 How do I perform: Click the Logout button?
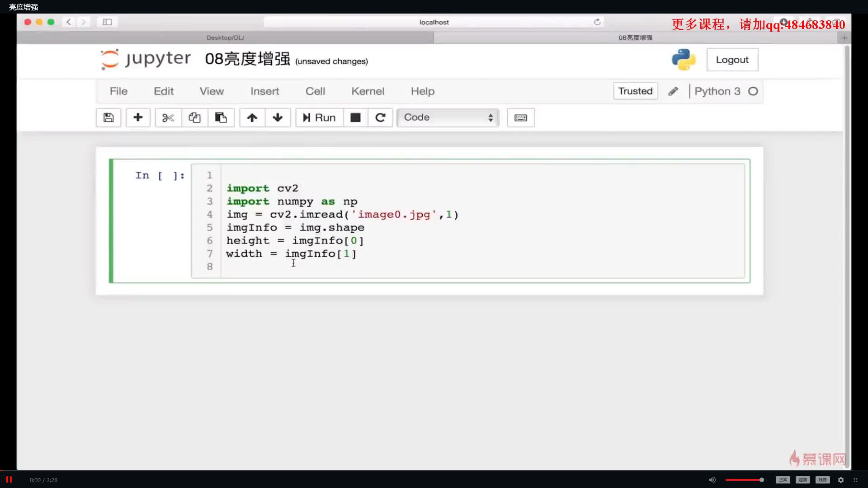pos(732,60)
